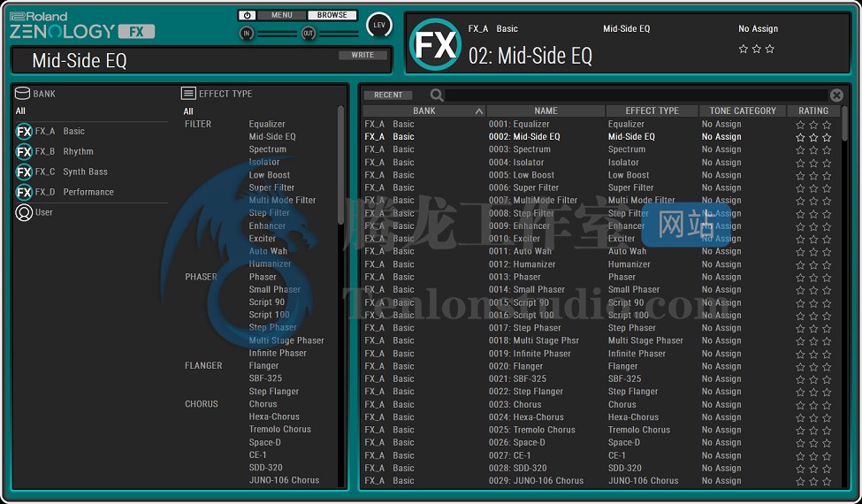Viewport: 862px width, 504px height.
Task: Select preset 0020: Flanger
Action: (x=515, y=366)
